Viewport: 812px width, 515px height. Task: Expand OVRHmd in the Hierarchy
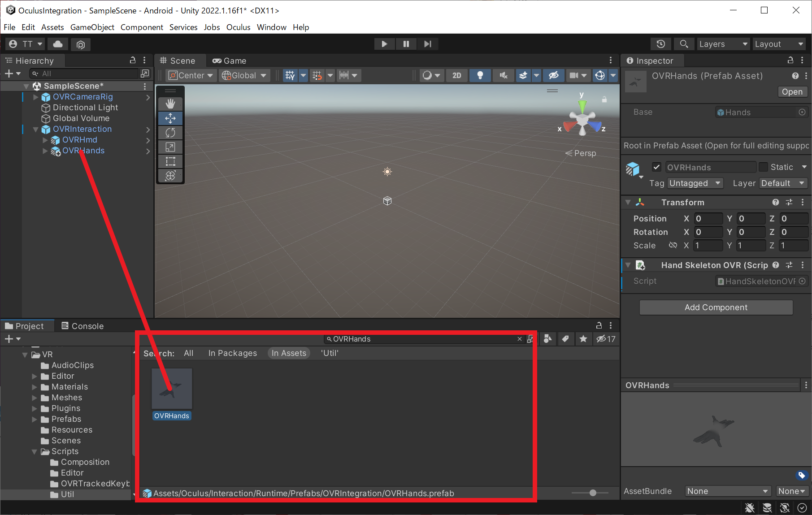coord(45,140)
